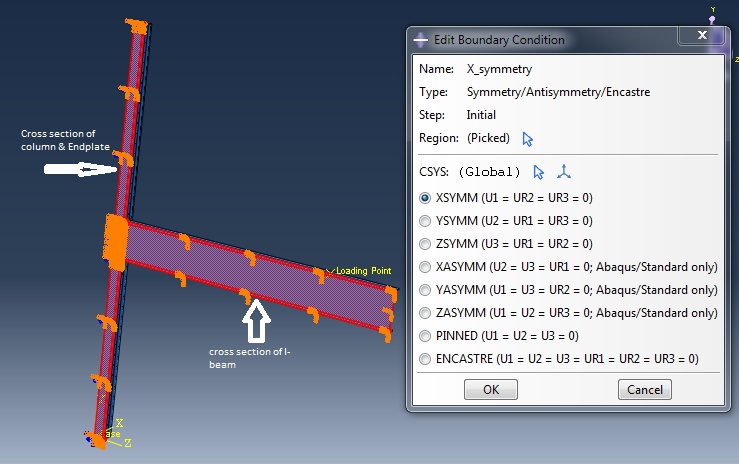This screenshot has height=464, width=739.
Task: Click the Symmetry/Antisymmetry/Encastre type text
Action: [x=558, y=92]
